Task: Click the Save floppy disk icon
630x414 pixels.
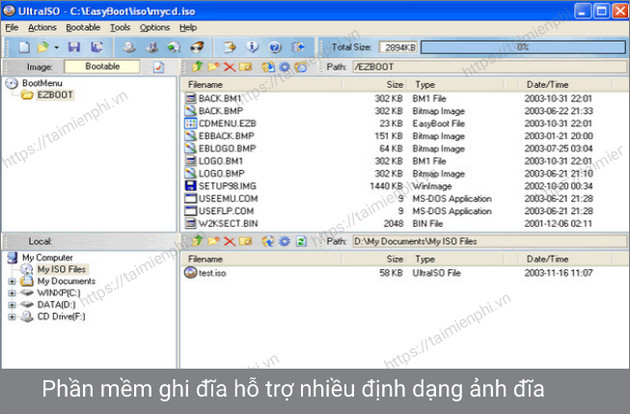Action: 74,47
